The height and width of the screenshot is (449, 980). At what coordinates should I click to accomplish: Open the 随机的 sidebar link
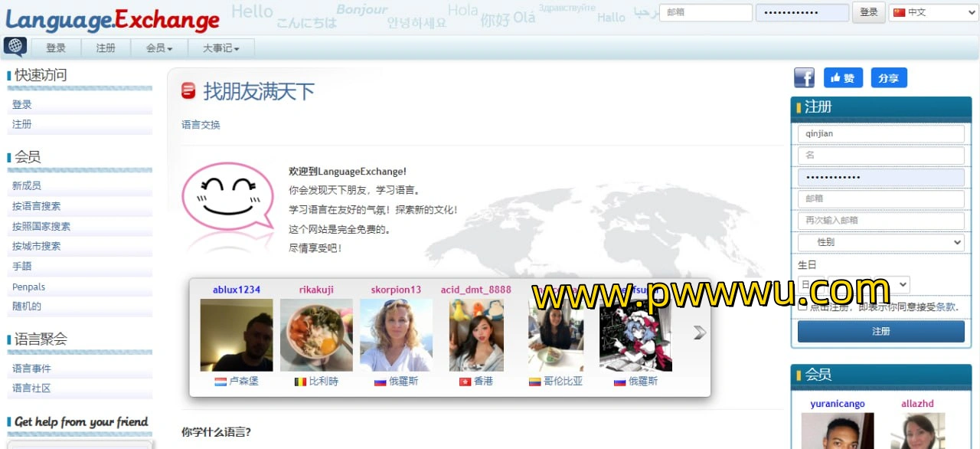point(27,306)
